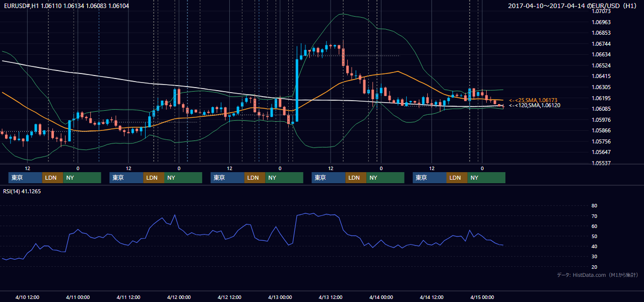Click the 1.06415 price label

tap(601, 77)
